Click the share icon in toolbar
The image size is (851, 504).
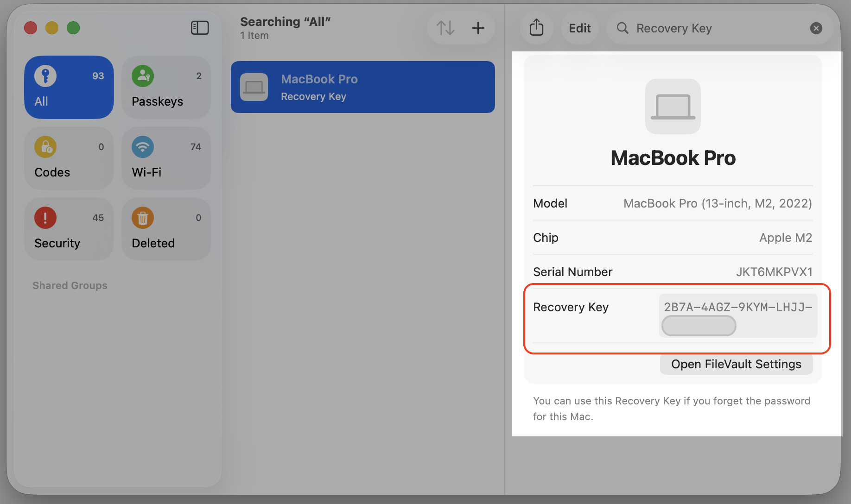(x=536, y=28)
